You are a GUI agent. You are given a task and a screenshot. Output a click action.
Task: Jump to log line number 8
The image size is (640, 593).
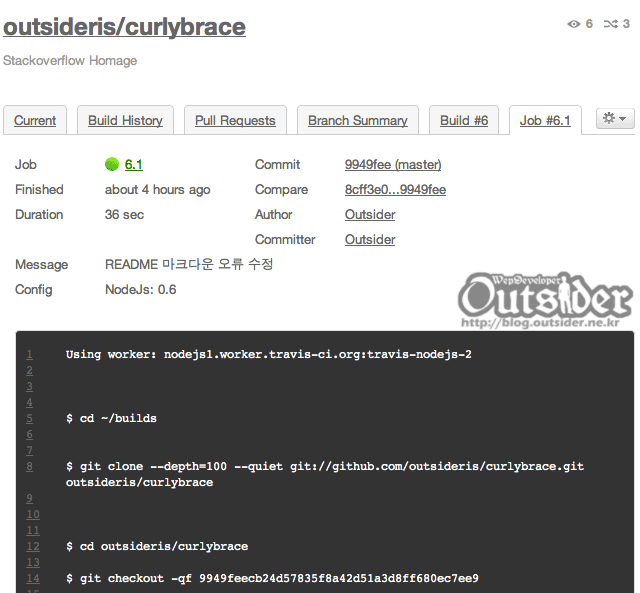point(29,466)
